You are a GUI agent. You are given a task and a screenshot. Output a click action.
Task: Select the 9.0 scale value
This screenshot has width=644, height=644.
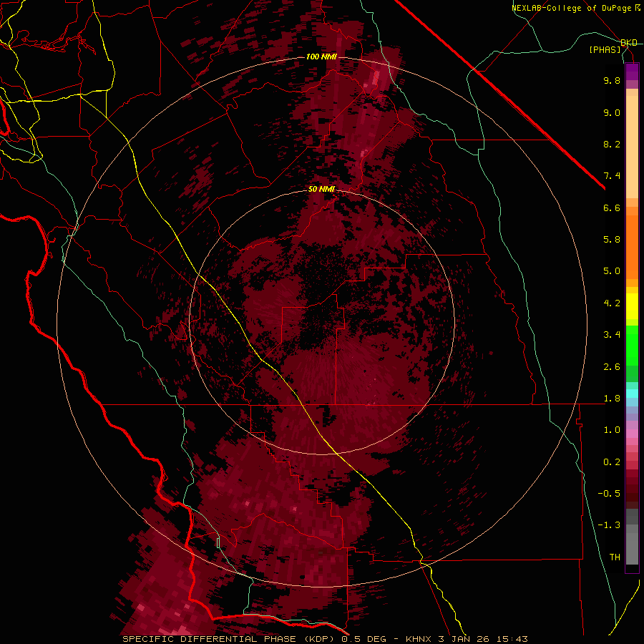coord(612,112)
